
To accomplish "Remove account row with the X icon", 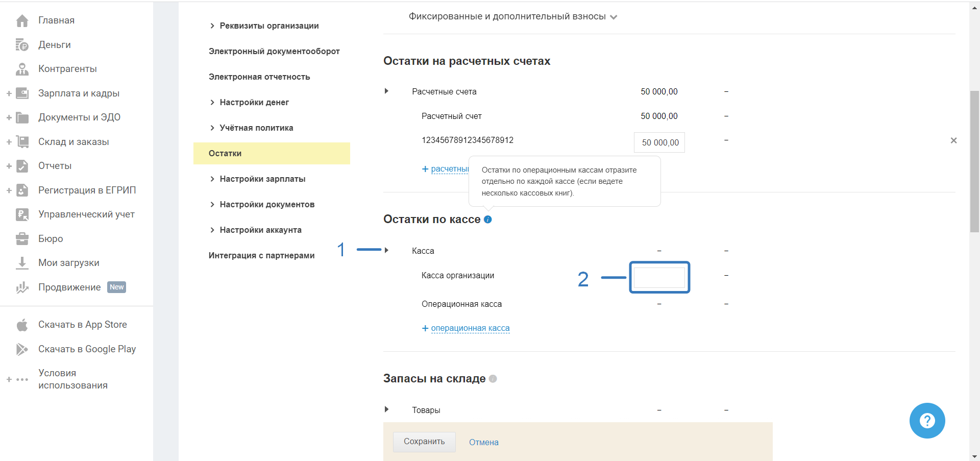I will pos(953,140).
